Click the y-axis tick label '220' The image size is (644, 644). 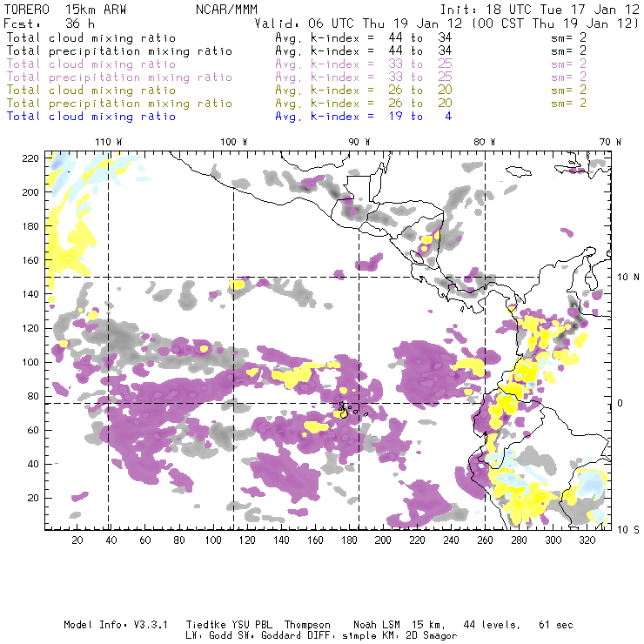point(30,158)
